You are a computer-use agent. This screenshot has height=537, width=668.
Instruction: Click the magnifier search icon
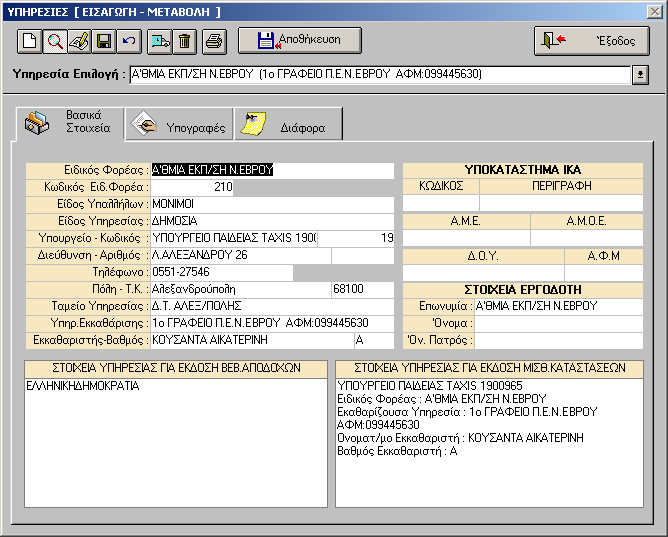55,41
